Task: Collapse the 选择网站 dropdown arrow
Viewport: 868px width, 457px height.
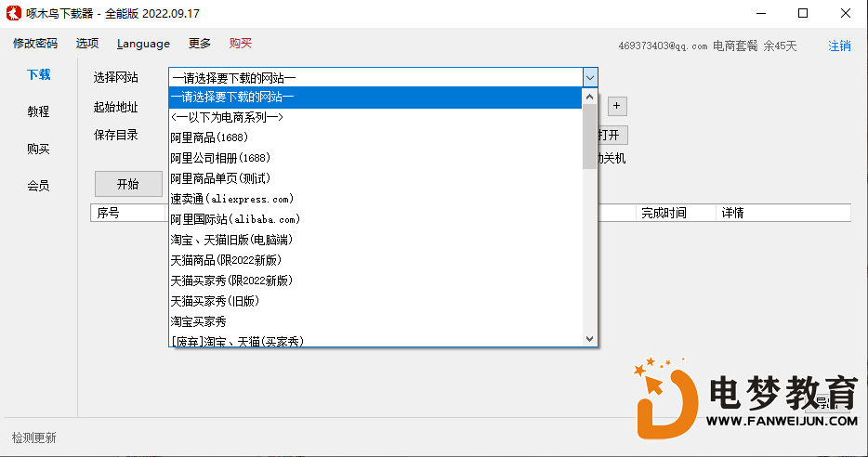Action: point(589,77)
